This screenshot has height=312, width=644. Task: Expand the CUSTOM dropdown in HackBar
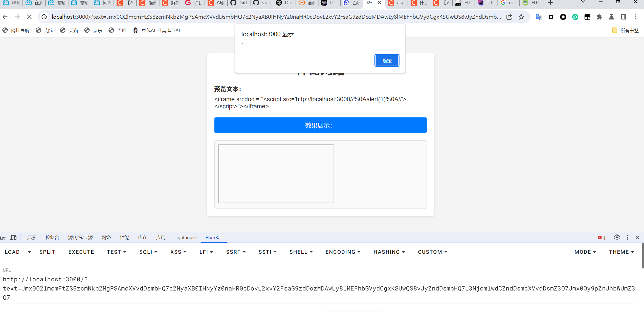click(x=433, y=252)
